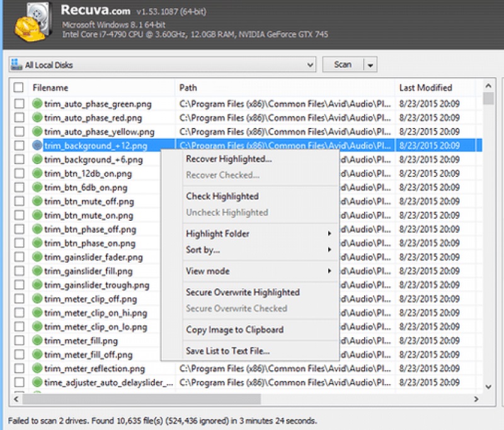
Task: Click the date cell of trim_meter_clip_off.png
Action: (x=430, y=299)
